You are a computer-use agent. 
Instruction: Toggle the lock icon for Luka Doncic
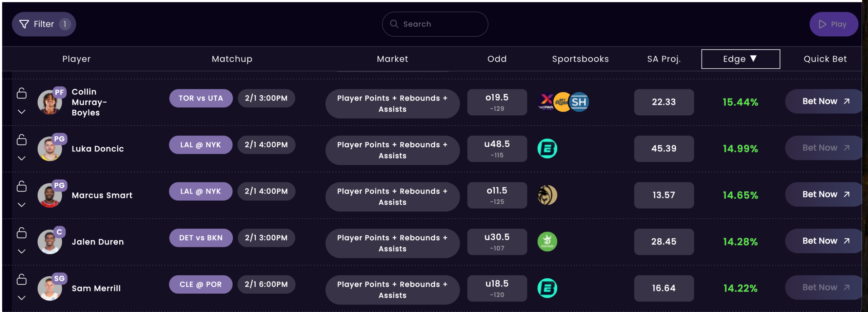tap(22, 140)
